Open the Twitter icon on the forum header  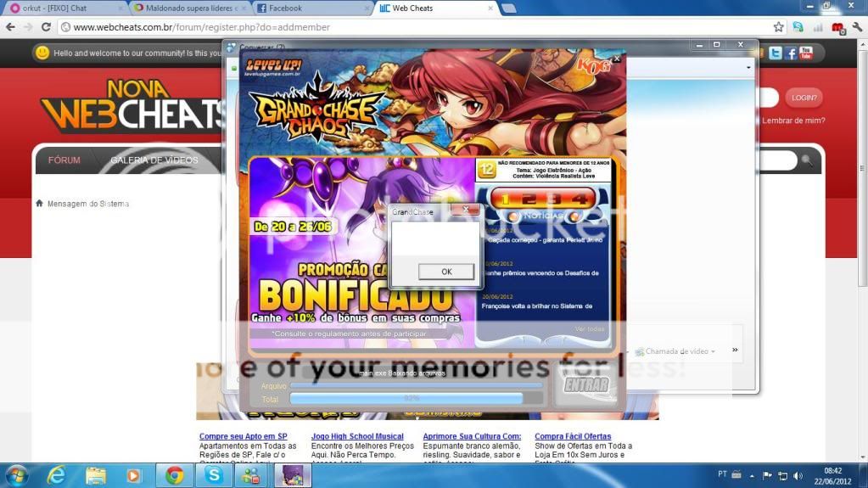click(775, 53)
